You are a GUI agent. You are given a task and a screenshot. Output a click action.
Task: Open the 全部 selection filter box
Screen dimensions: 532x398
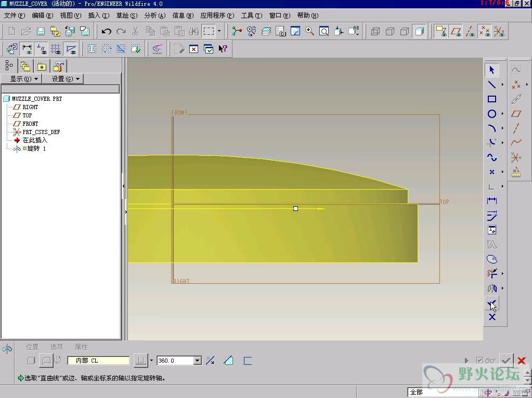443,392
